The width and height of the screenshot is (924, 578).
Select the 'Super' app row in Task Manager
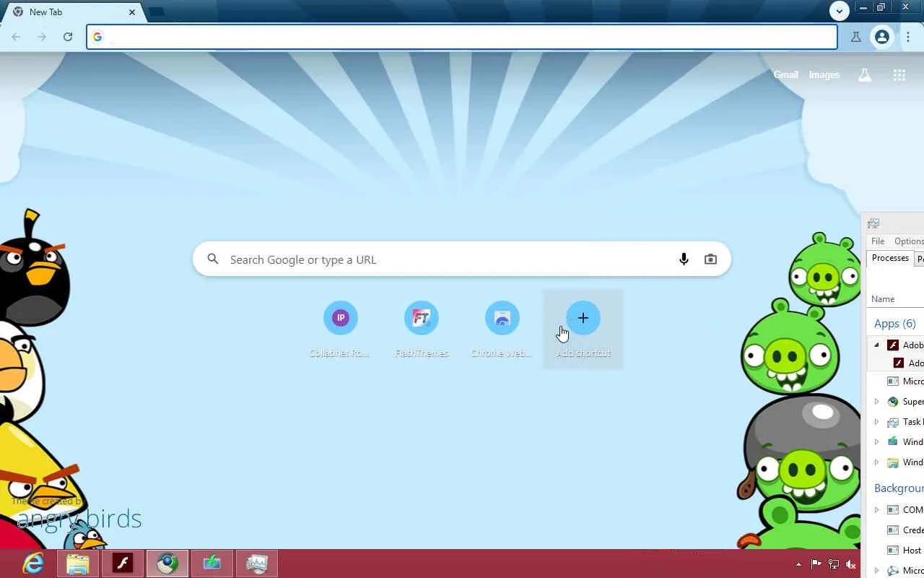pyautogui.click(x=895, y=402)
